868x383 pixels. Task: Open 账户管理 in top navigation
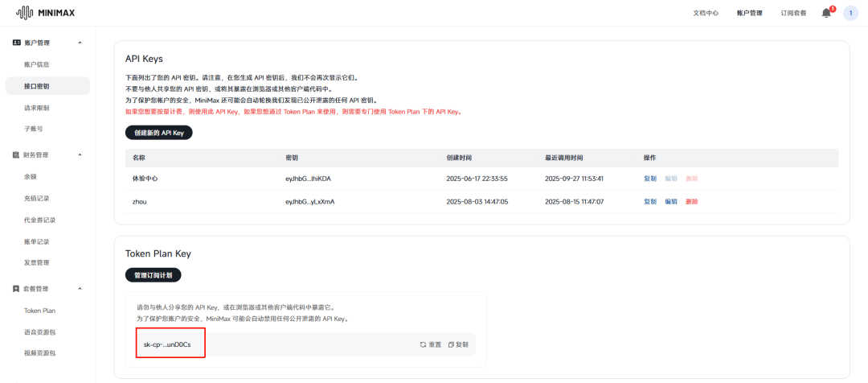(x=750, y=13)
